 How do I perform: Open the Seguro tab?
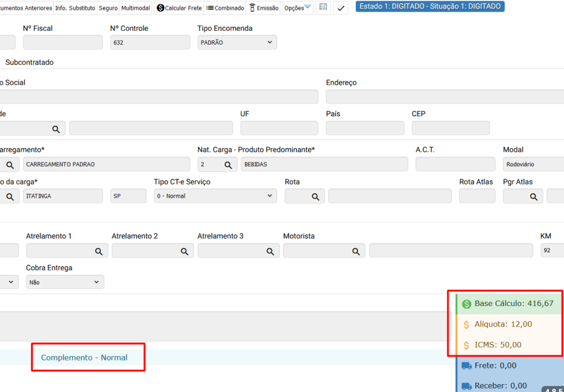coord(108,8)
